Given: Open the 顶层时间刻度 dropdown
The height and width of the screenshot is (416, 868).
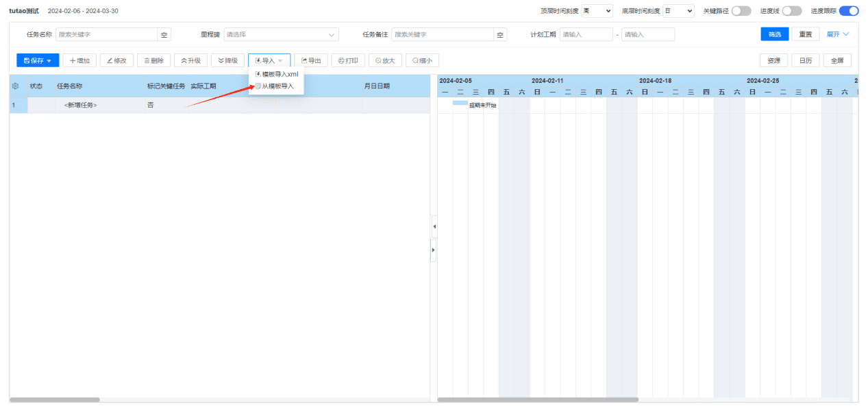Looking at the screenshot, I should click(597, 11).
